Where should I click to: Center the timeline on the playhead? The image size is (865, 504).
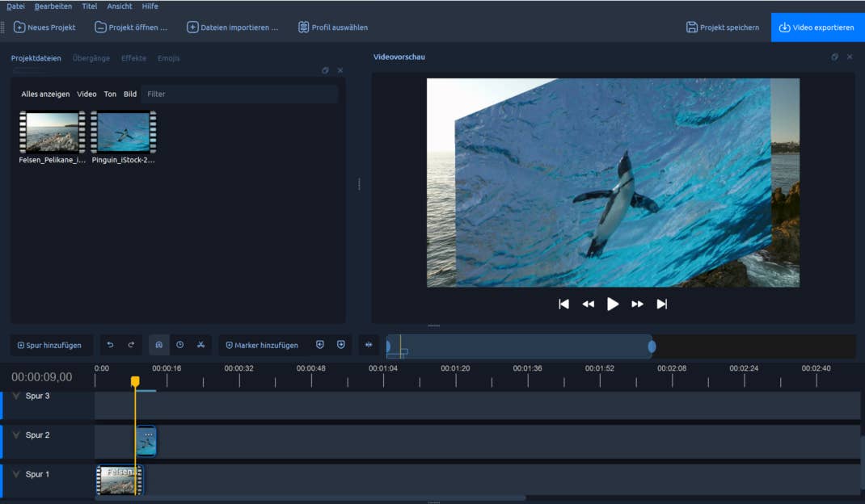(x=368, y=344)
